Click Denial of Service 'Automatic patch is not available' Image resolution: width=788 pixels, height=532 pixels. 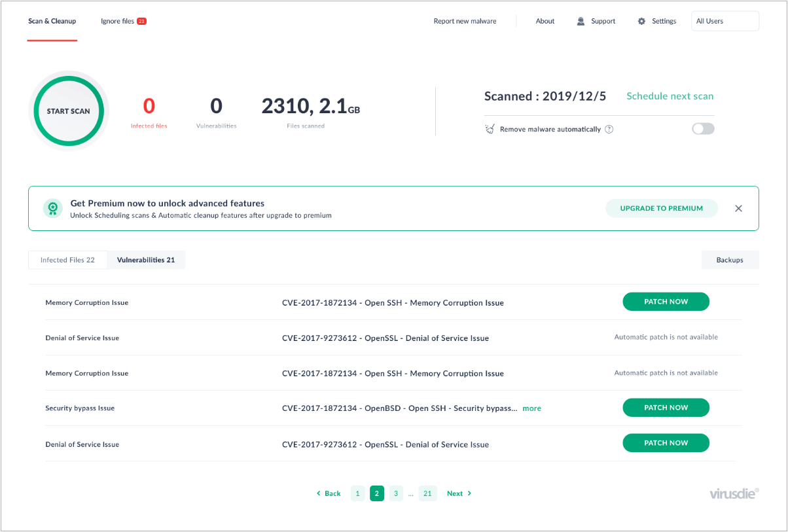[666, 338]
